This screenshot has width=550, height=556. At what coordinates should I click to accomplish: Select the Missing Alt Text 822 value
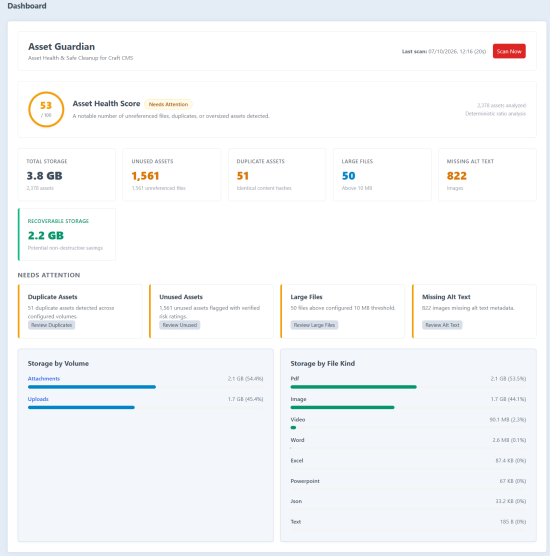pos(456,176)
